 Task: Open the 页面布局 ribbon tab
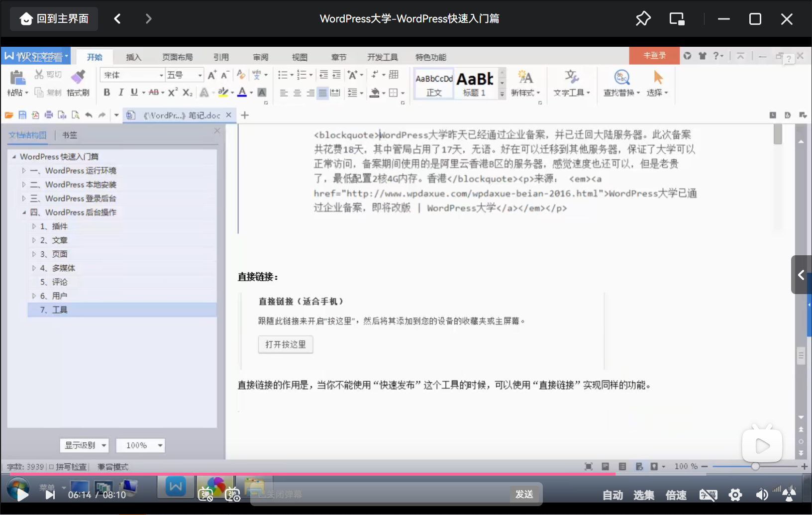click(177, 57)
